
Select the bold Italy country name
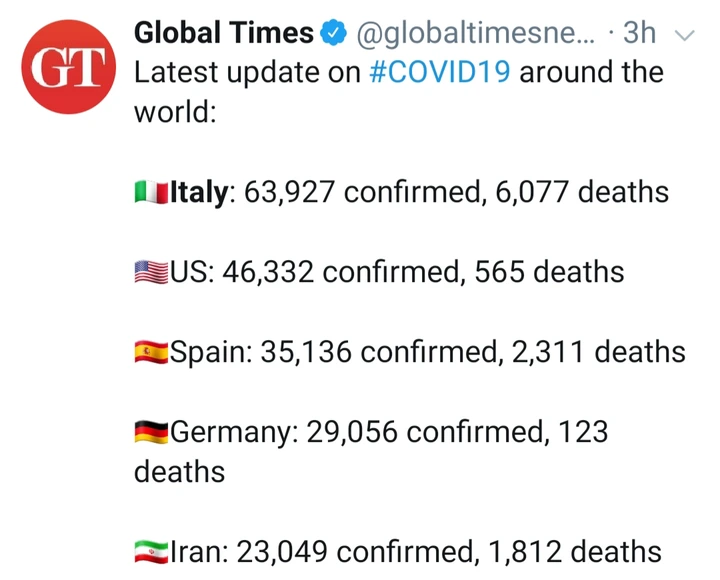pos(199,192)
